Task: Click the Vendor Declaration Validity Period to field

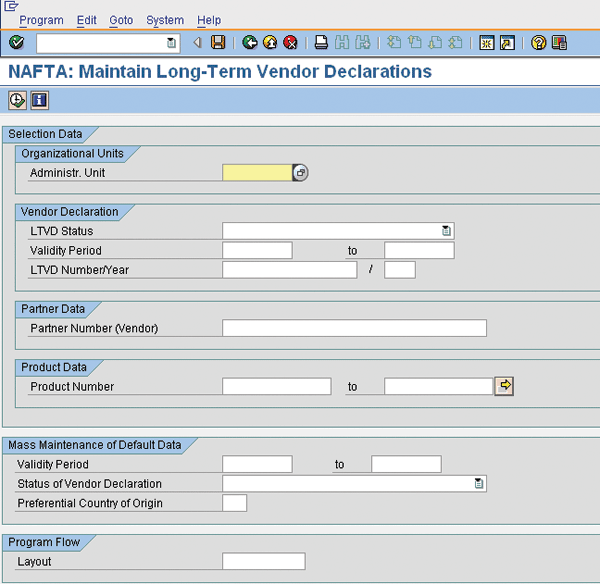Action: click(x=419, y=250)
